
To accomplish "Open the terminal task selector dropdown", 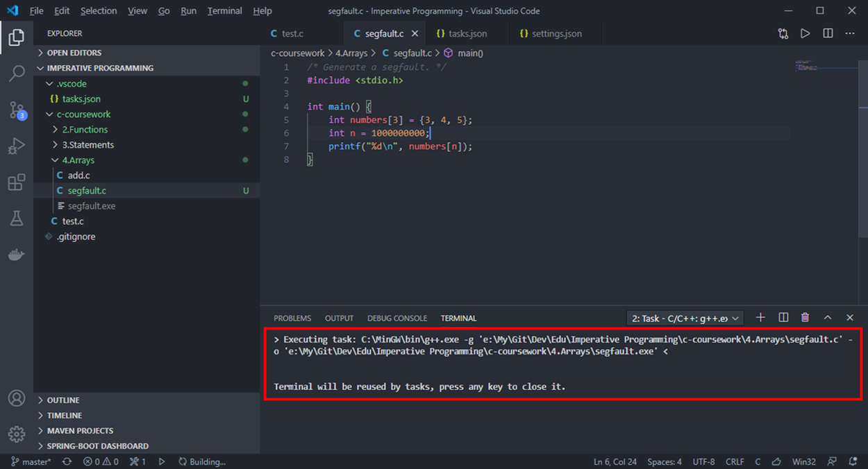I will [x=685, y=318].
